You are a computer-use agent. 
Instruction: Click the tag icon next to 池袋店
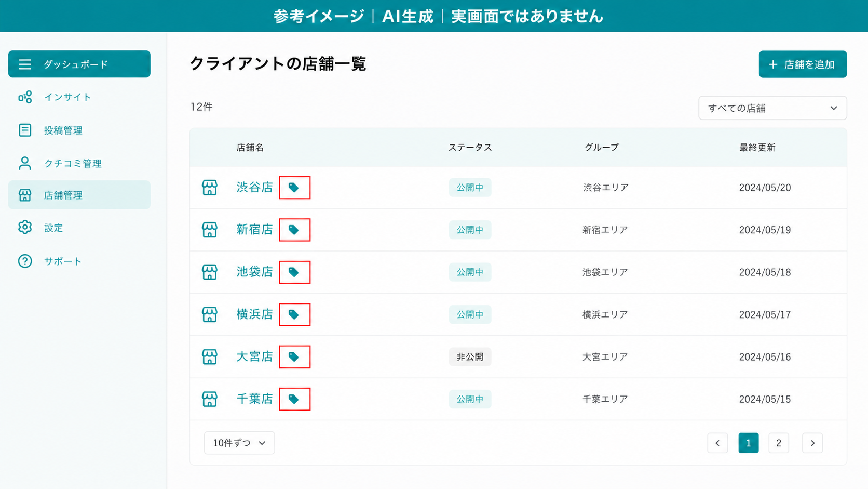click(294, 272)
